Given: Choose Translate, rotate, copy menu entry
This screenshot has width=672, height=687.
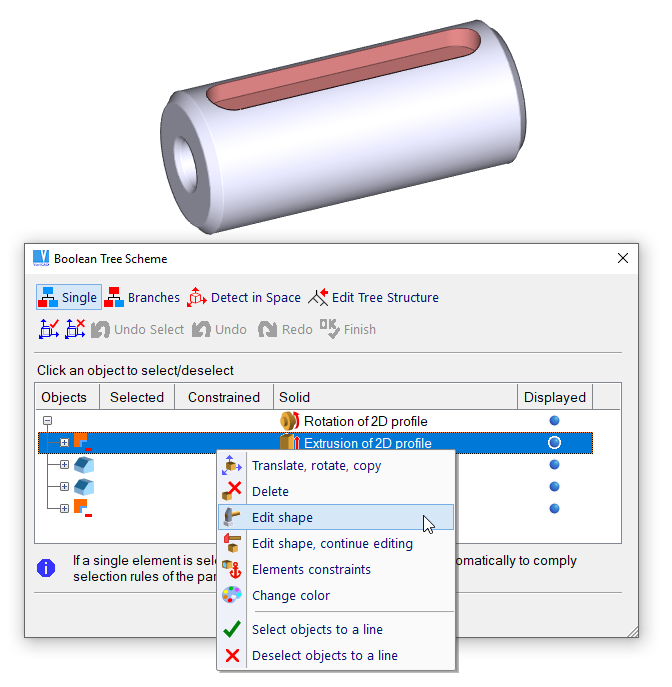Looking at the screenshot, I should coord(316,465).
